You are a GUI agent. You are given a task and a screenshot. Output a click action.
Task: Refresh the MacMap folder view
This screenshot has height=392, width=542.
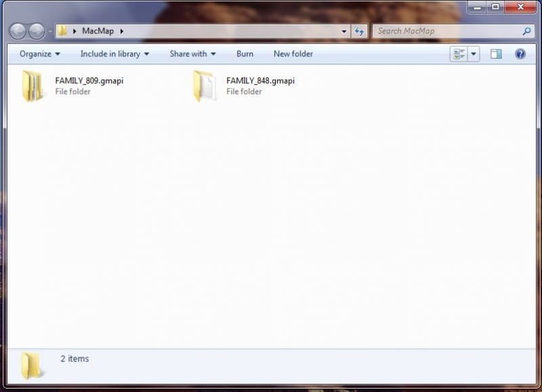pos(359,31)
